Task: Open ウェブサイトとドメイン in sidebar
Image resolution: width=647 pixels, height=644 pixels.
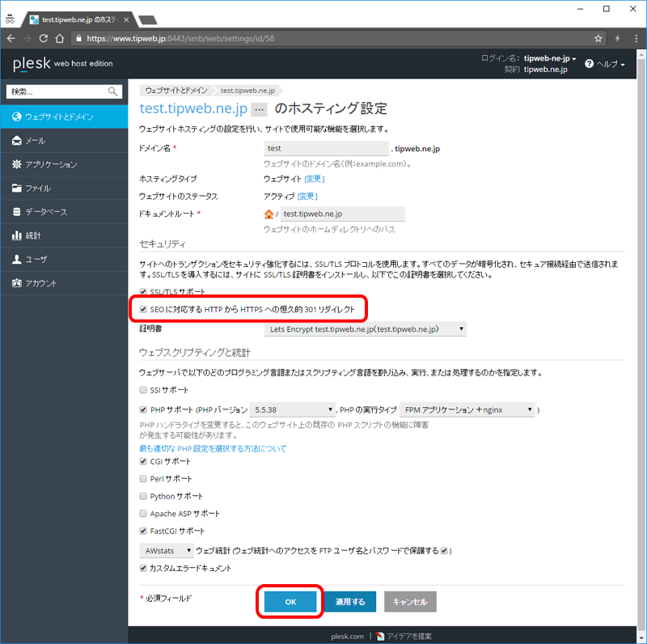Action: point(65,117)
